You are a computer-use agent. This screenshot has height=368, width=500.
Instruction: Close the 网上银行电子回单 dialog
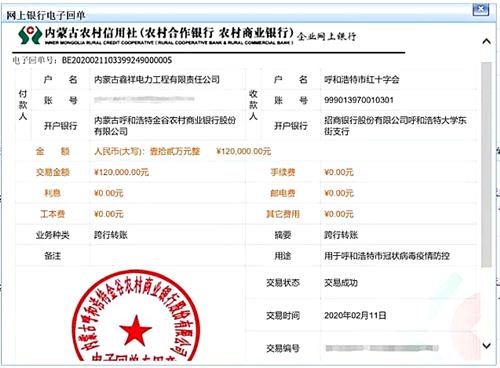point(481,9)
